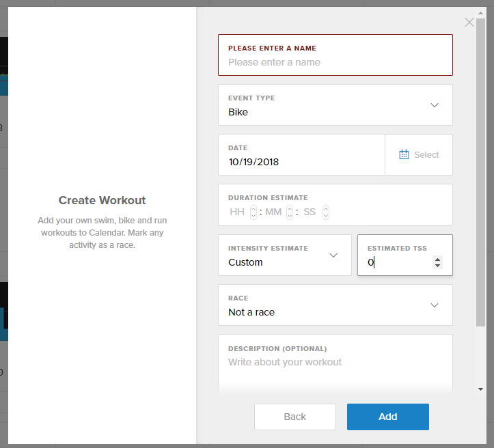
Task: Close the Create Workout dialog
Action: point(469,23)
